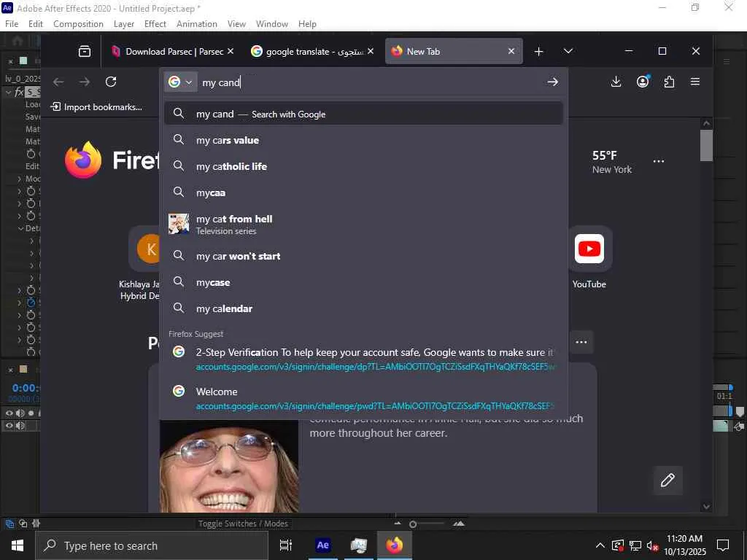The height and width of the screenshot is (560, 747).
Task: Collapse the fx effect group arrow
Action: click(x=9, y=92)
